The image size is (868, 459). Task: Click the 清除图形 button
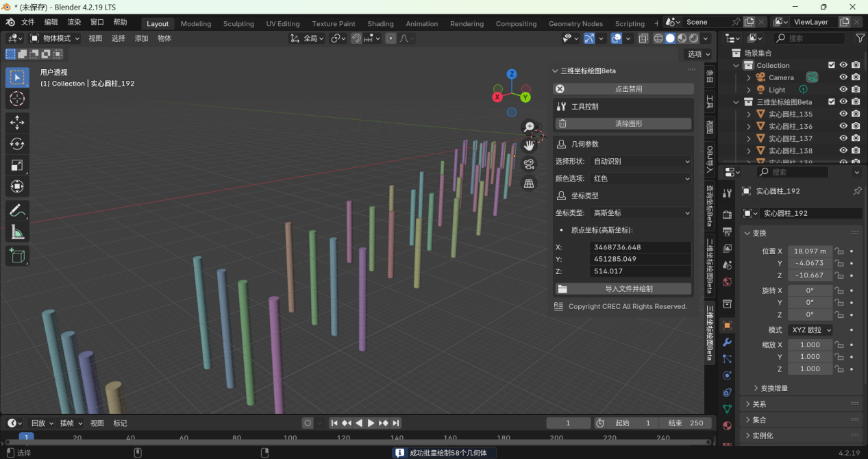tap(623, 124)
